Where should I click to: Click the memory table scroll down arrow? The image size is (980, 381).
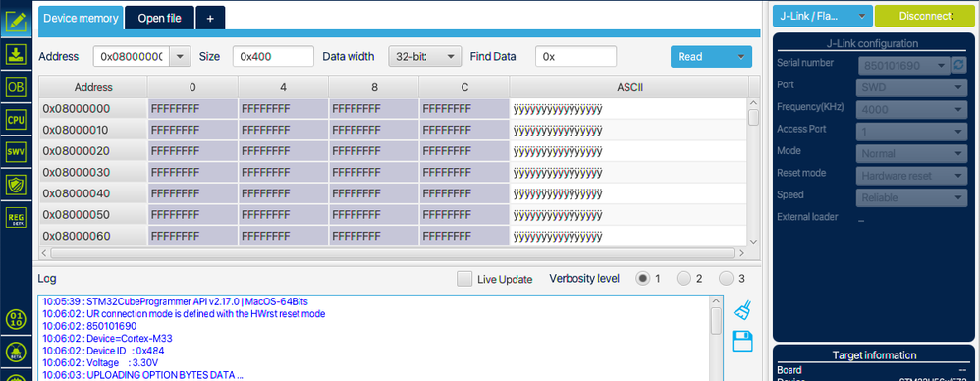pyautogui.click(x=754, y=242)
